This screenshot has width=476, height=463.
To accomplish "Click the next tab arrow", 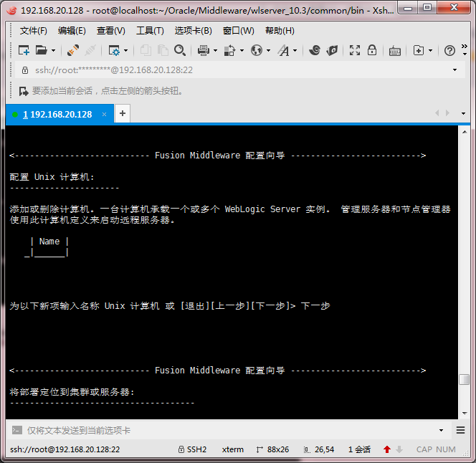I will coord(447,113).
